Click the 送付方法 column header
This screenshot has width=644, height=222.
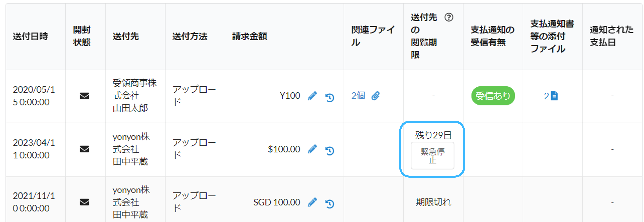(190, 36)
